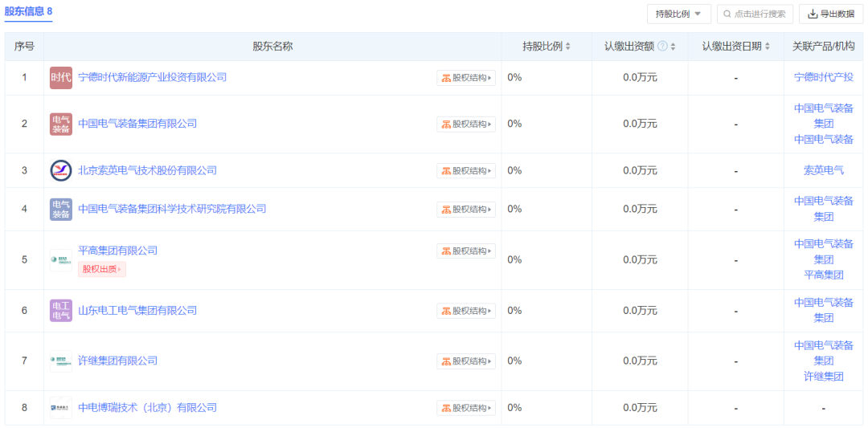Open 股权结构 for 中电博瑞技术（北京）有限公司
This screenshot has width=868, height=428.
[x=466, y=408]
